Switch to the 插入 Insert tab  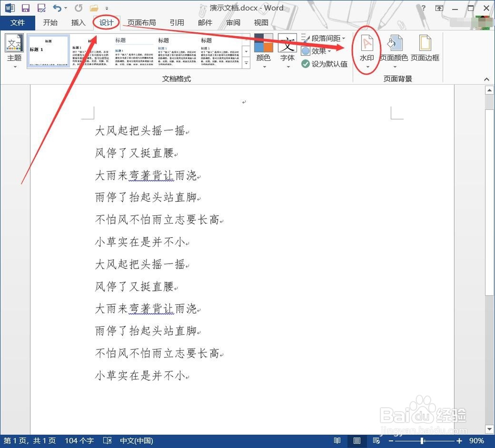point(78,22)
